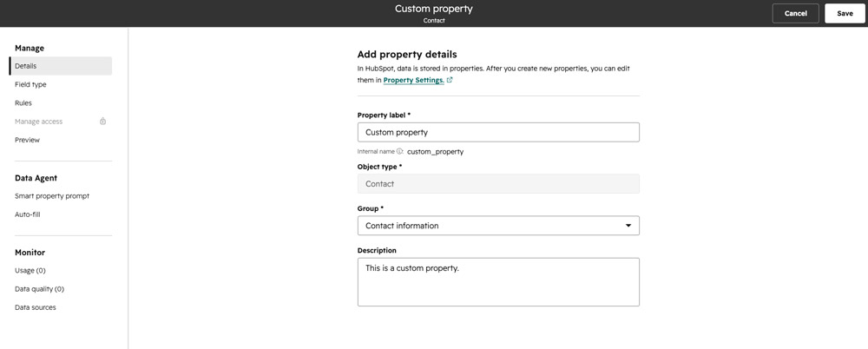Follow the Property Settings link

(413, 81)
